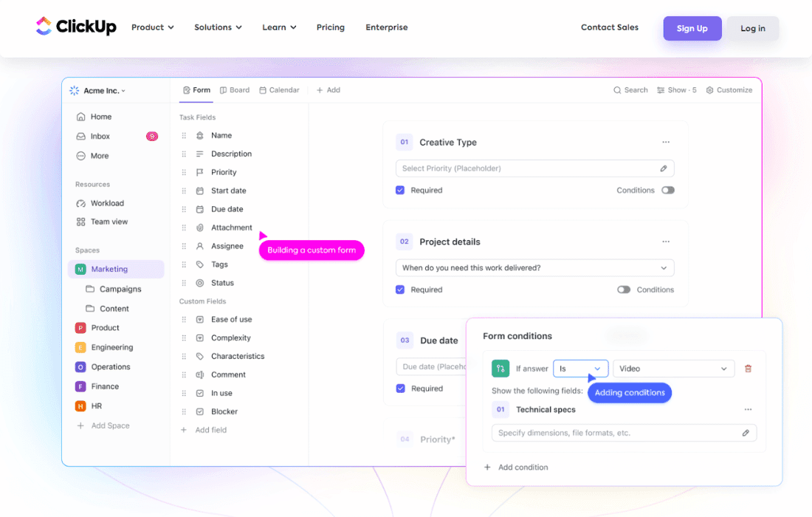The width and height of the screenshot is (812, 517).
Task: Click the Product space P icon
Action: pyautogui.click(x=80, y=328)
